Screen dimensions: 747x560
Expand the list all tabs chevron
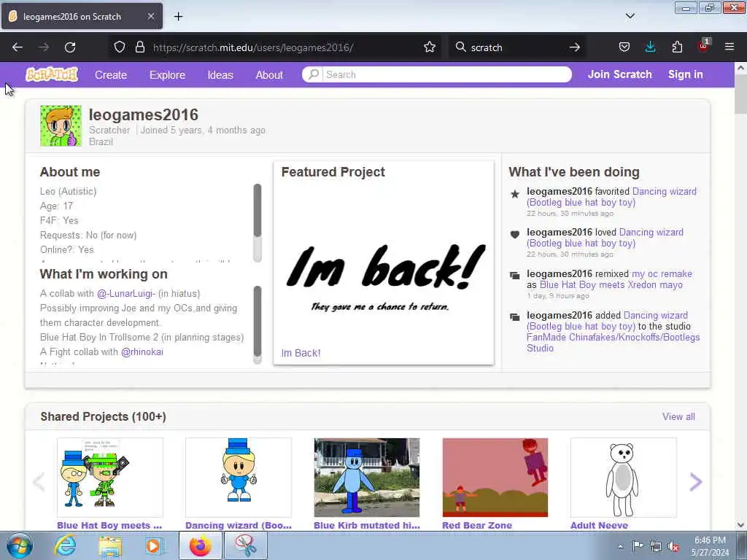(630, 16)
